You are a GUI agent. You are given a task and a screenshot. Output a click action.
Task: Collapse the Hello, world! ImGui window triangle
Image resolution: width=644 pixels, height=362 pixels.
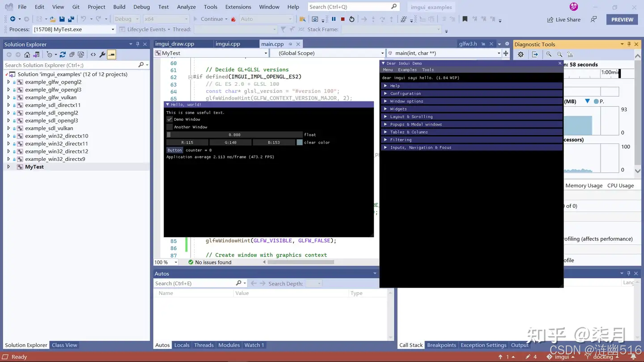(x=168, y=105)
